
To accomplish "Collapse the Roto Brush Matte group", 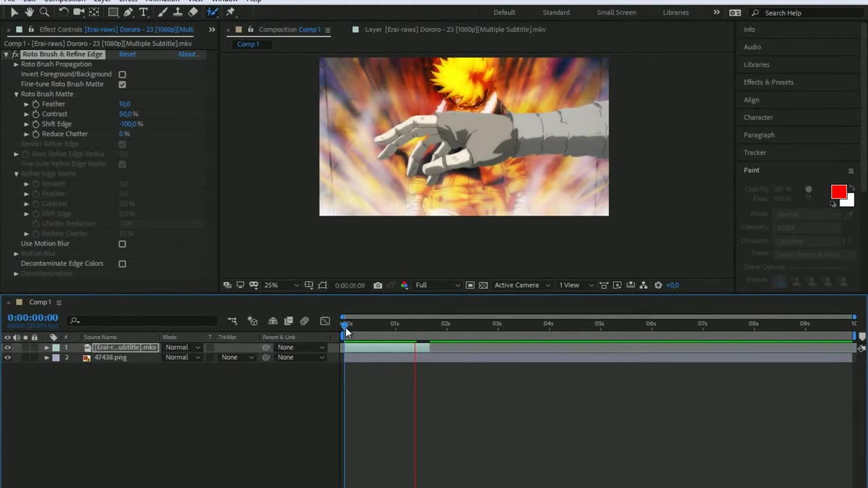I will (x=16, y=94).
